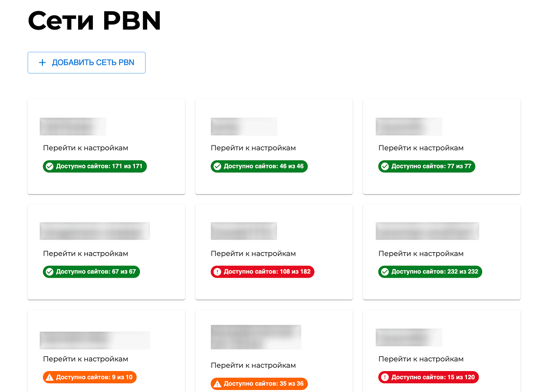Go to settings of the 232-site network
Screen dimensions: 542x392
point(420,254)
